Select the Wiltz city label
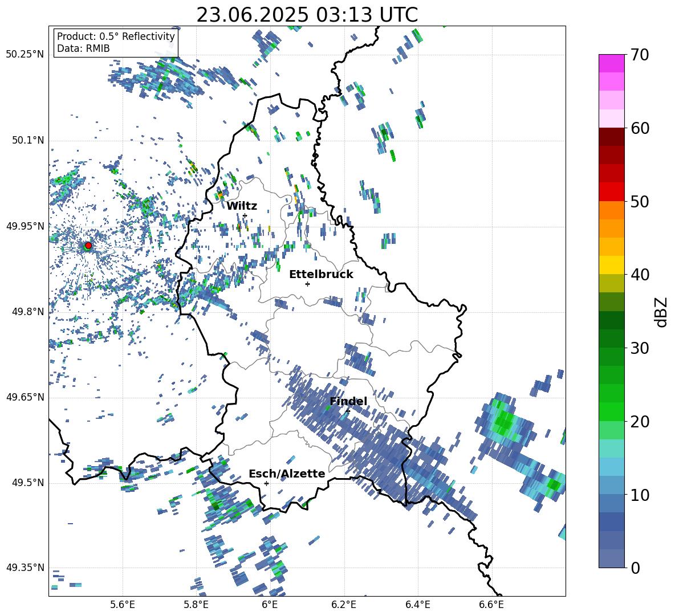The width and height of the screenshot is (675, 616). (x=242, y=206)
